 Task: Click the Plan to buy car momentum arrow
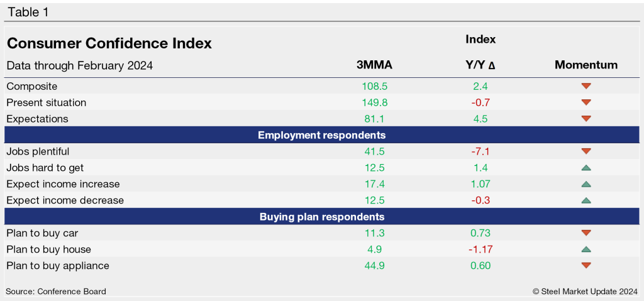586,233
